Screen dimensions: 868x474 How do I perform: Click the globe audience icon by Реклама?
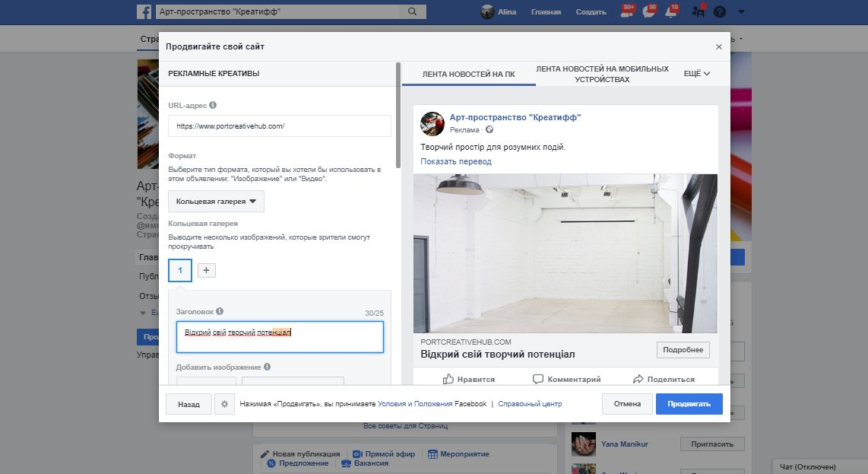pyautogui.click(x=489, y=130)
